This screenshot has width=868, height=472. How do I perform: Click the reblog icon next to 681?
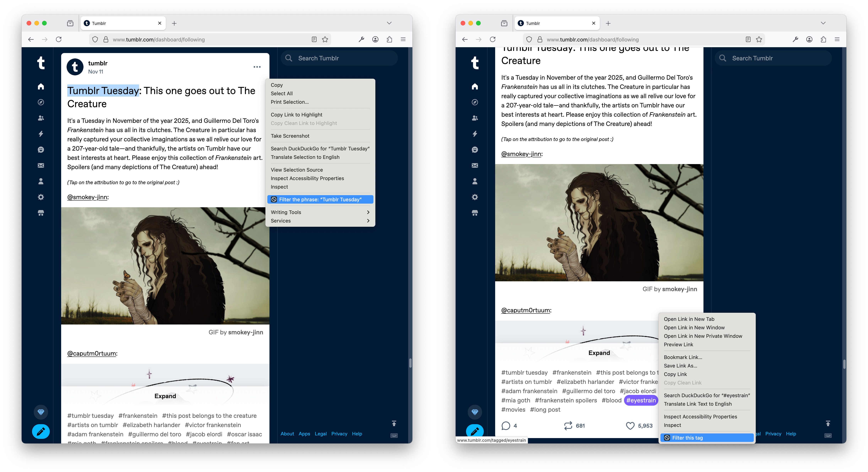coord(568,426)
